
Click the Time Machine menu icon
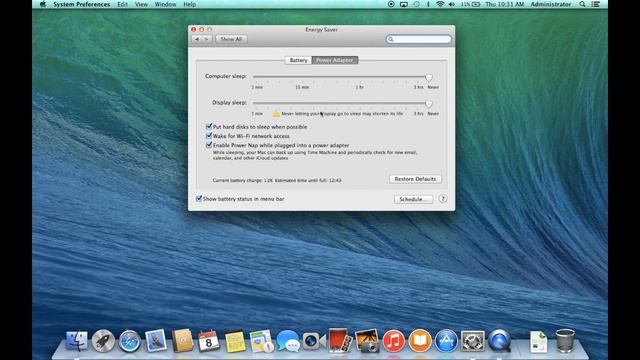416,4
